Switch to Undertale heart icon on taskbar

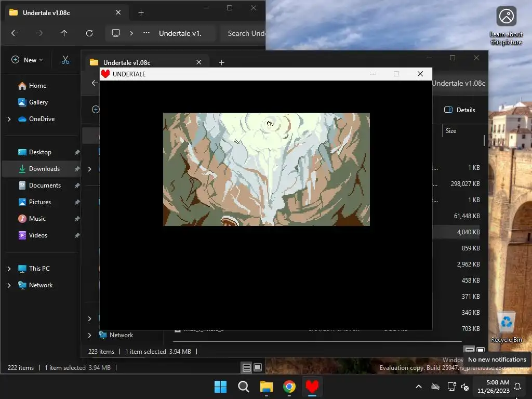(x=312, y=387)
